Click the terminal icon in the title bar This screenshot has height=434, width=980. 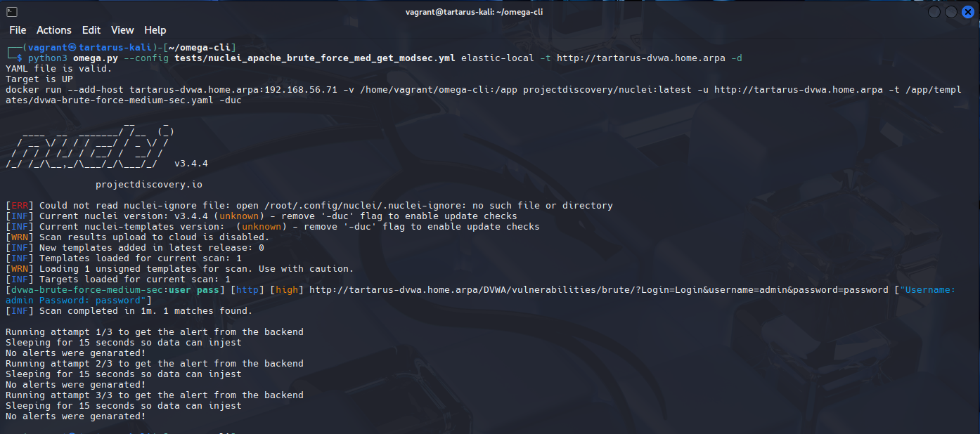(x=12, y=11)
